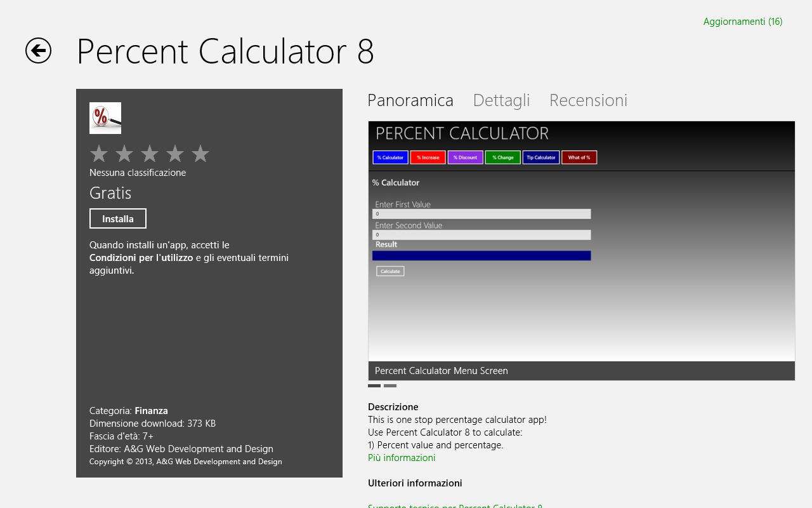Click the Calculate button in the screenshot
This screenshot has height=508, width=812.
[x=390, y=271]
